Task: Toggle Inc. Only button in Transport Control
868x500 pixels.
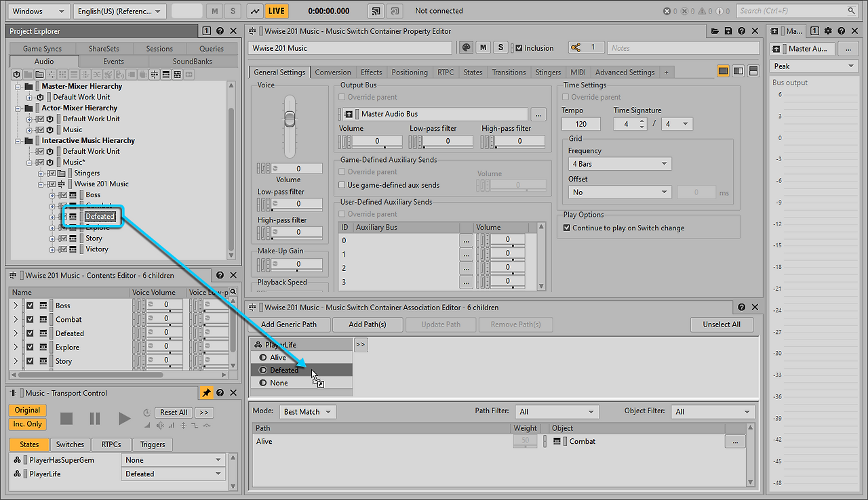Action: click(27, 424)
